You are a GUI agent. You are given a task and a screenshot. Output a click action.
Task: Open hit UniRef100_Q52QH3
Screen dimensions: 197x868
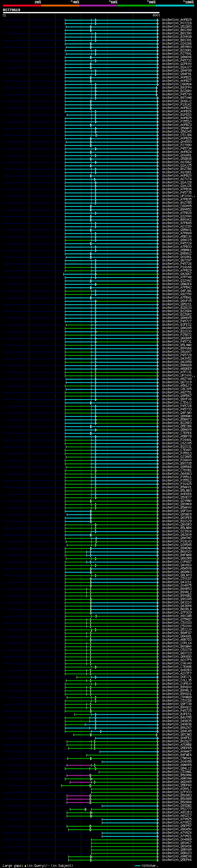[x=177, y=26]
